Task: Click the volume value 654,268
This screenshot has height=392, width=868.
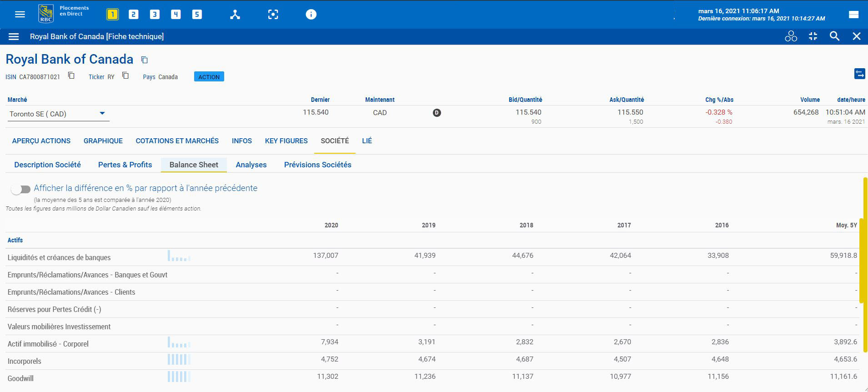Action: point(806,112)
